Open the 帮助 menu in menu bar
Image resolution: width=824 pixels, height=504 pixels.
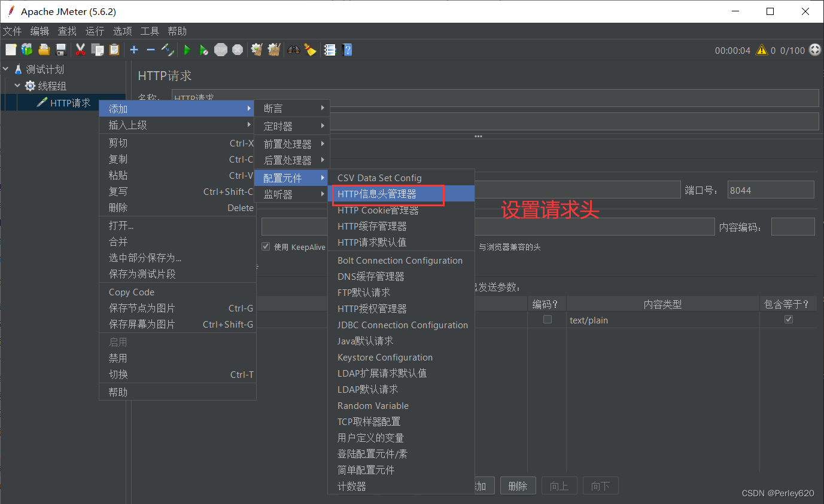(x=177, y=31)
